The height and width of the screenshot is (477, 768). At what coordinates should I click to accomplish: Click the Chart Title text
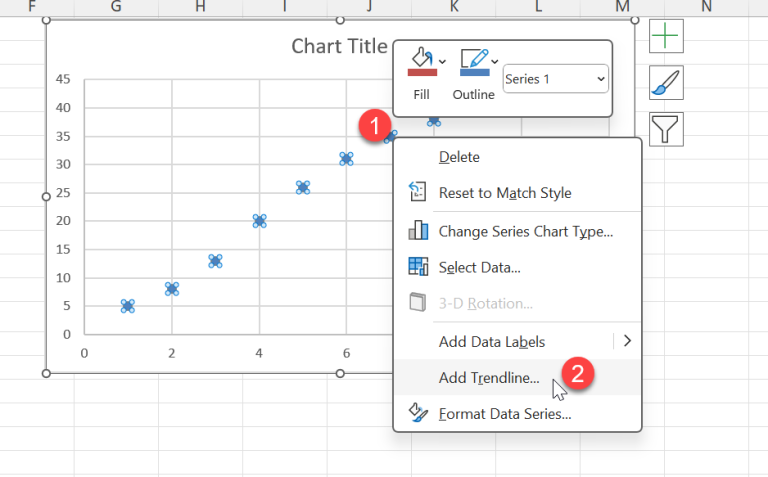click(x=339, y=46)
